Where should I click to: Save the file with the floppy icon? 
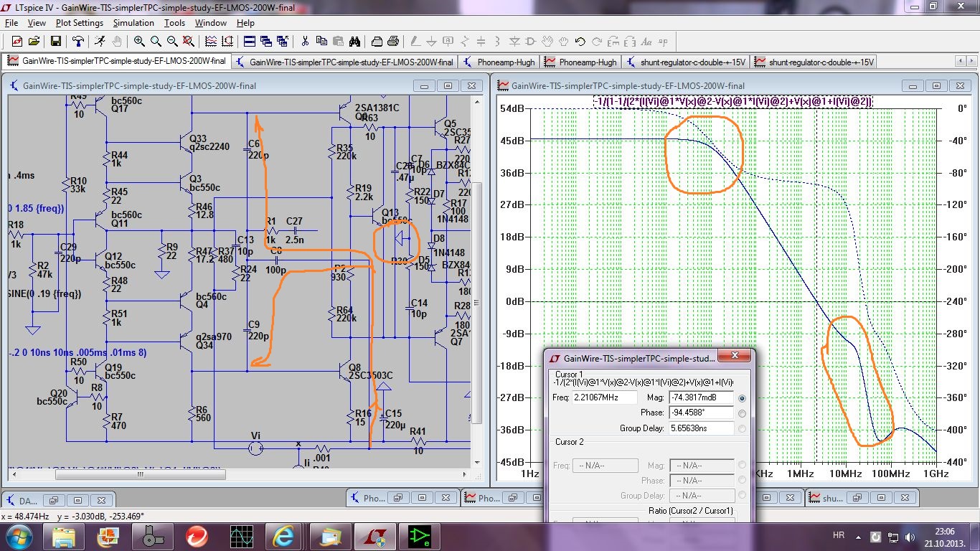(x=55, y=42)
